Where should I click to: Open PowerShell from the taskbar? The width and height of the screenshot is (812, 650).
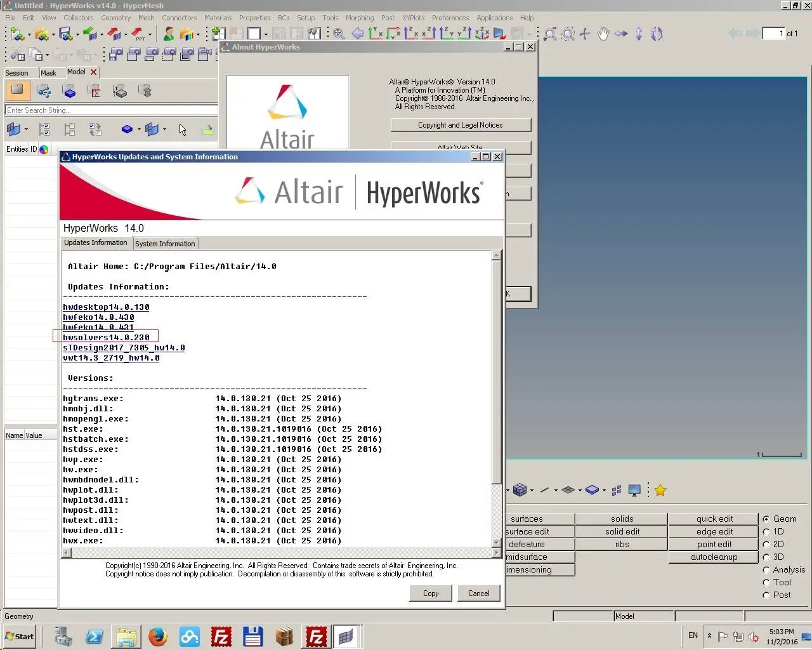[x=95, y=636]
